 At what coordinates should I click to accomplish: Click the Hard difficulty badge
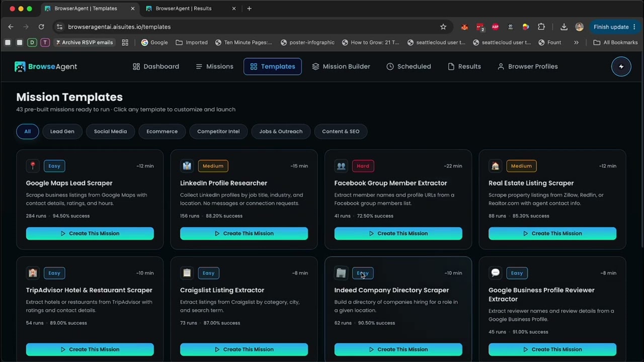point(363,166)
